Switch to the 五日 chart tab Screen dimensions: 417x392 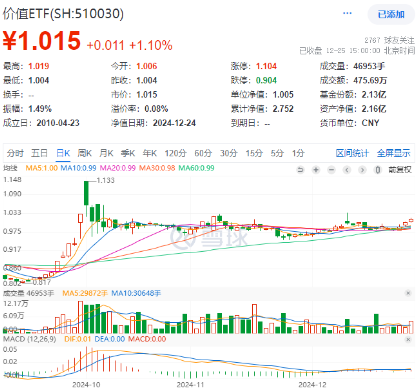pyautogui.click(x=39, y=153)
